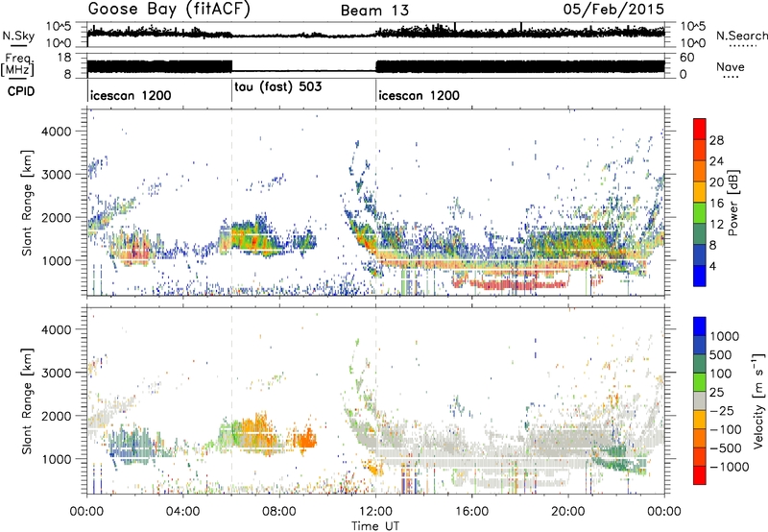This screenshot has height=532, width=768.
Task: Click the gray segment of the Velocity colorbar
Action: click(700, 400)
